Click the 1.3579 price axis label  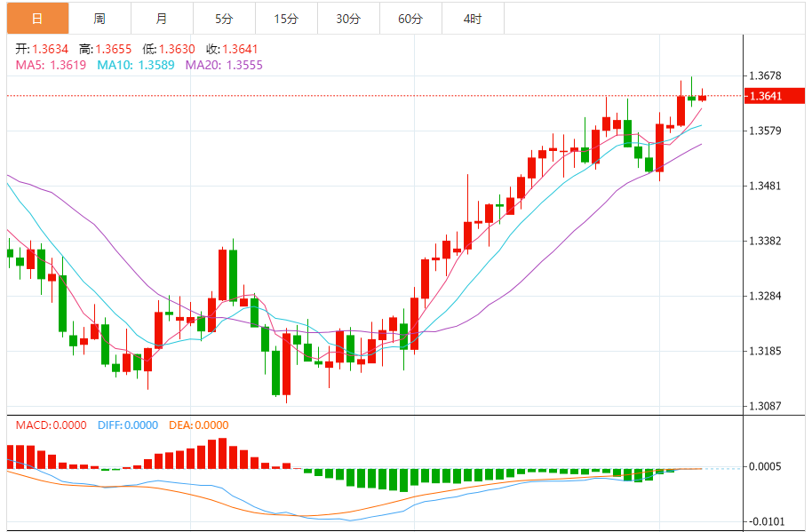coord(765,131)
